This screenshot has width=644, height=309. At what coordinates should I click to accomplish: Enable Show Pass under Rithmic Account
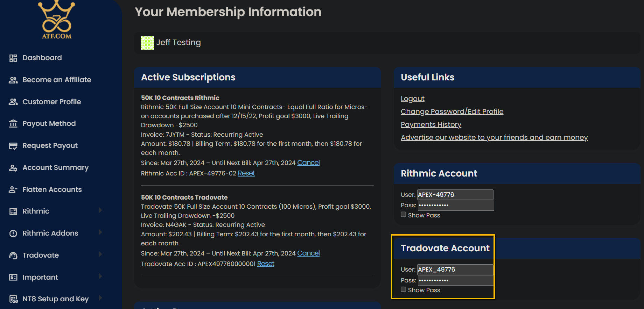(404, 215)
